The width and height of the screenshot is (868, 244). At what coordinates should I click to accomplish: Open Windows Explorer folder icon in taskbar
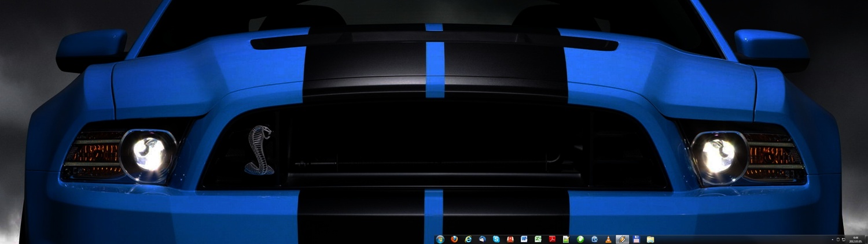point(650,239)
